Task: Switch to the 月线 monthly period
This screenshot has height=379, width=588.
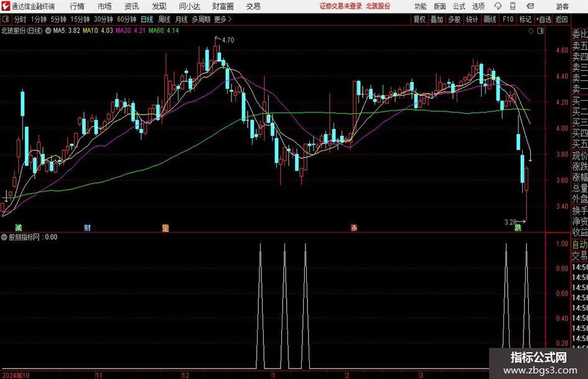Action: [x=182, y=19]
